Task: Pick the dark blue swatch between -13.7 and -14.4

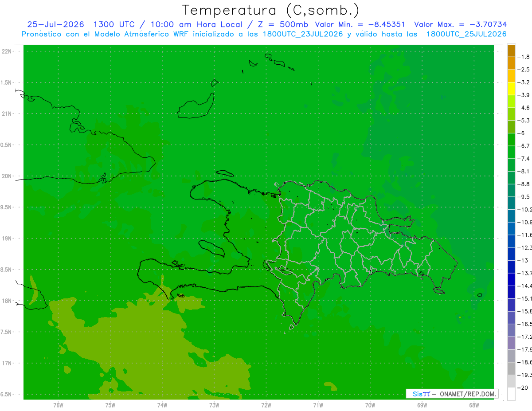Action: coord(511,279)
